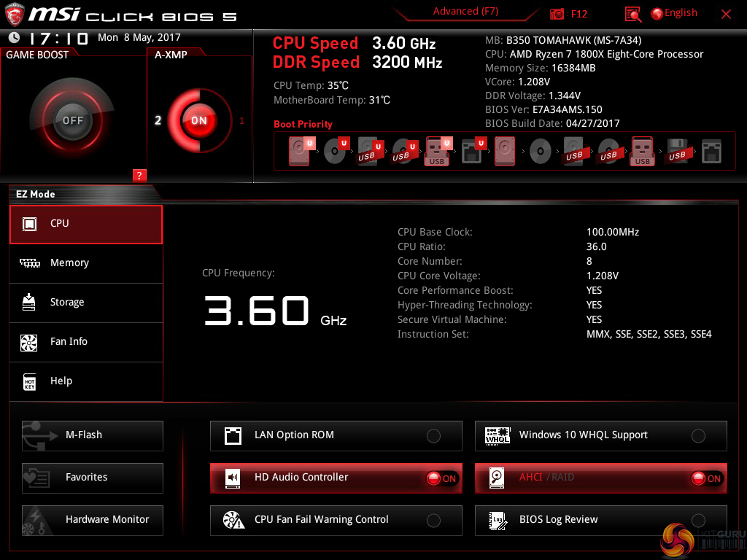
Task: Open the Memory section in the sidebar
Action: (x=86, y=263)
